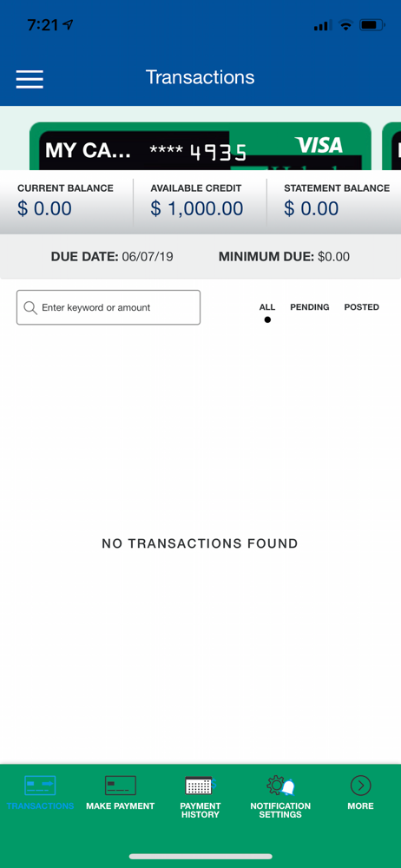Select the My Card ending 4935
401x868 pixels.
coord(200,146)
